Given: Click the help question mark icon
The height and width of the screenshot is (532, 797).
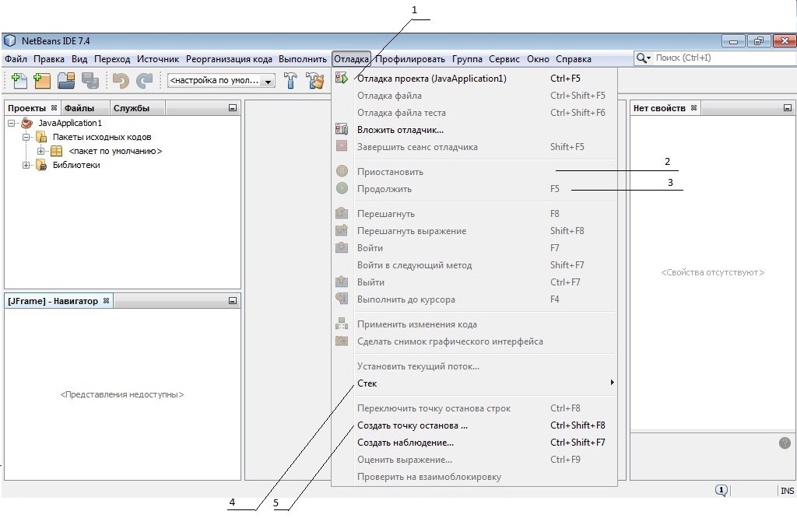Looking at the screenshot, I should (x=785, y=443).
